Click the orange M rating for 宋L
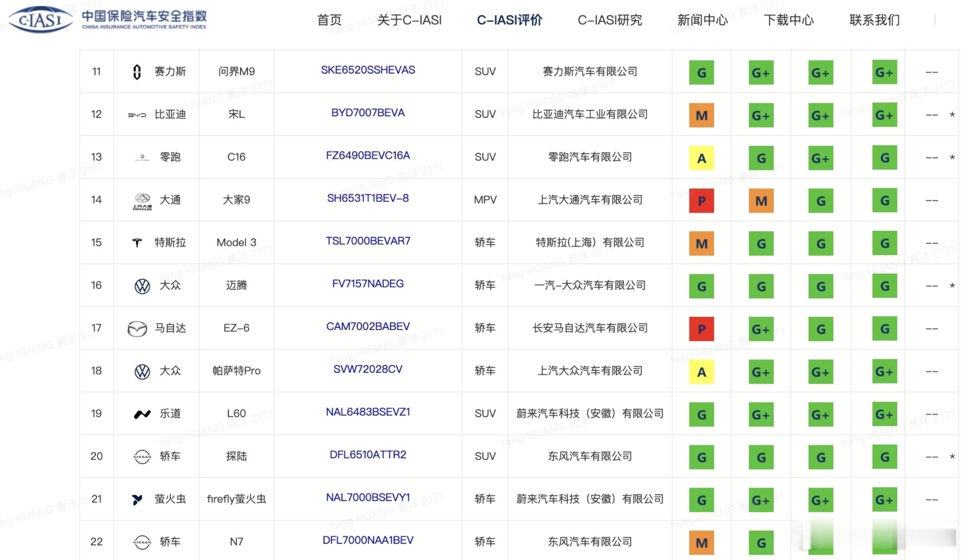This screenshot has height=560, width=965. [701, 115]
